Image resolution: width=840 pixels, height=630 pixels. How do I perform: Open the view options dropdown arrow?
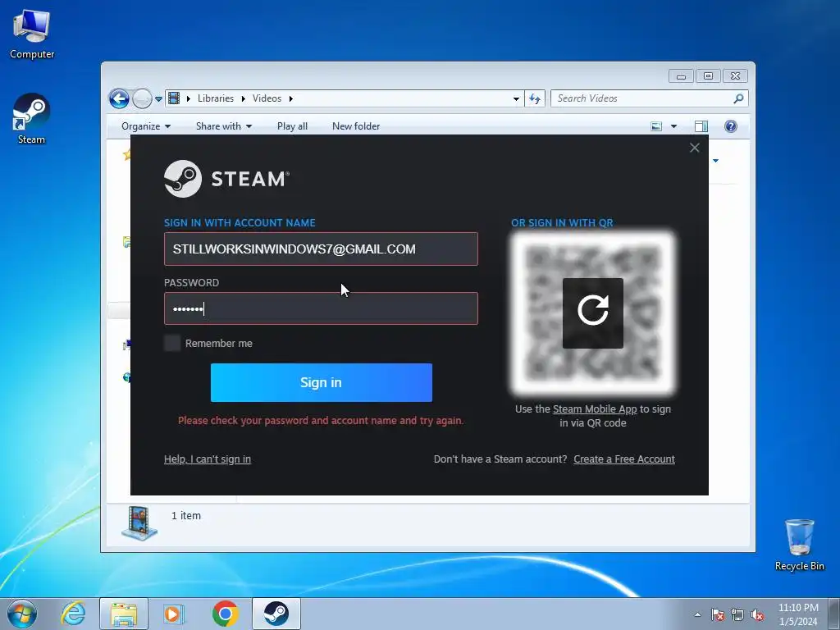pos(674,126)
